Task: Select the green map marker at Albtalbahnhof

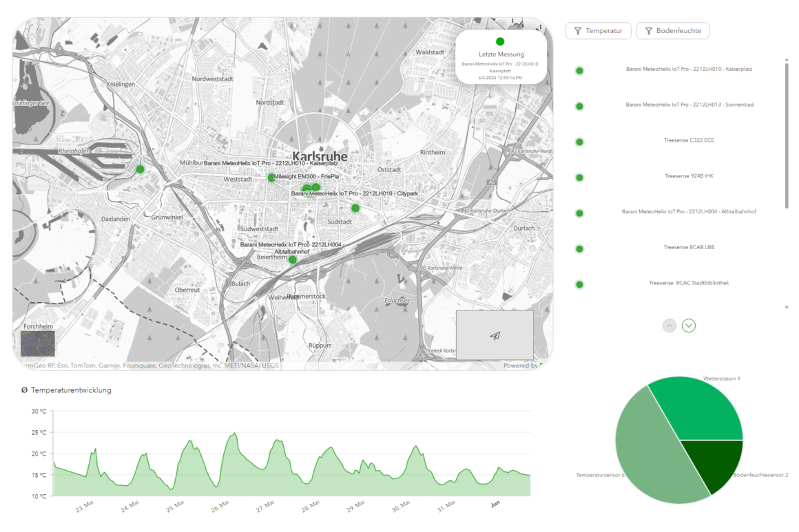Action: [293, 261]
